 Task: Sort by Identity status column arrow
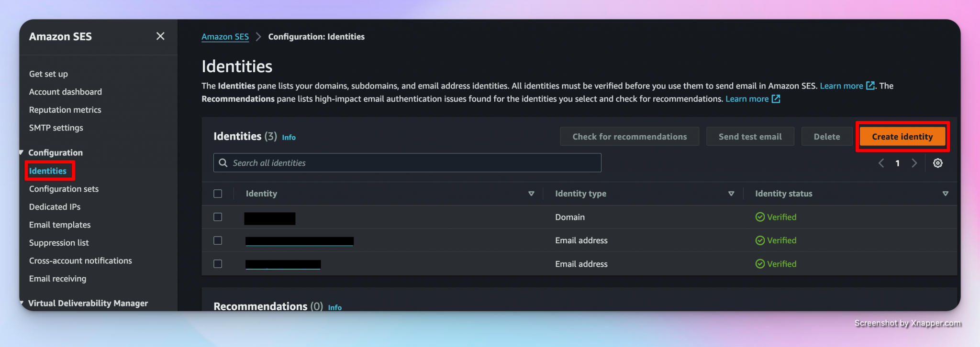point(945,194)
